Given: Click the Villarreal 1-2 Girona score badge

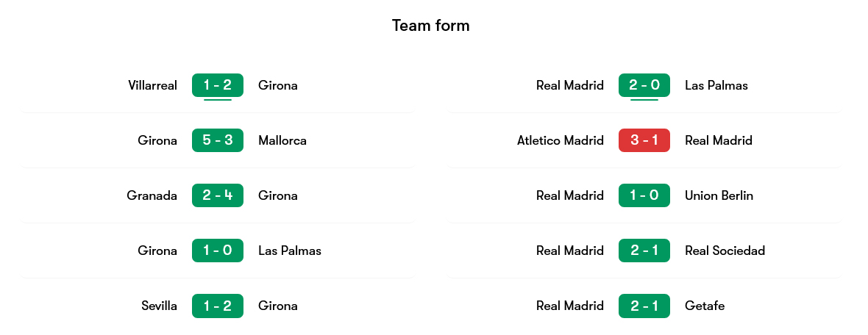Looking at the screenshot, I should [x=218, y=85].
